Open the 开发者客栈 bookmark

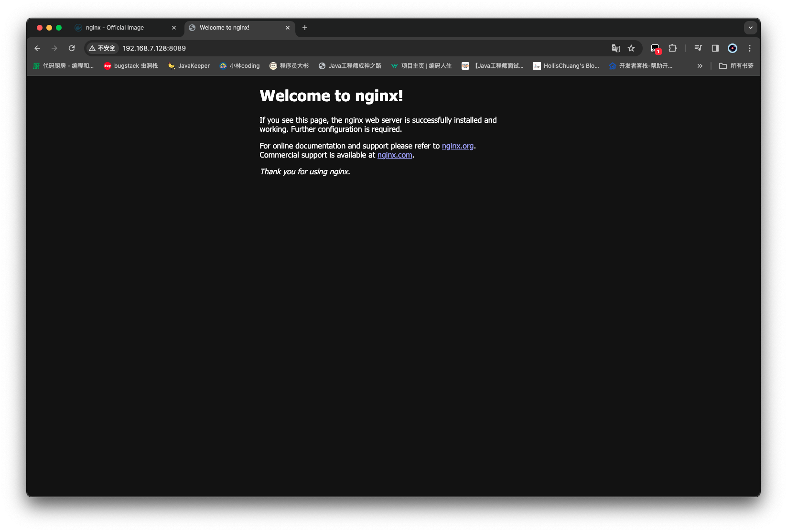pos(641,66)
